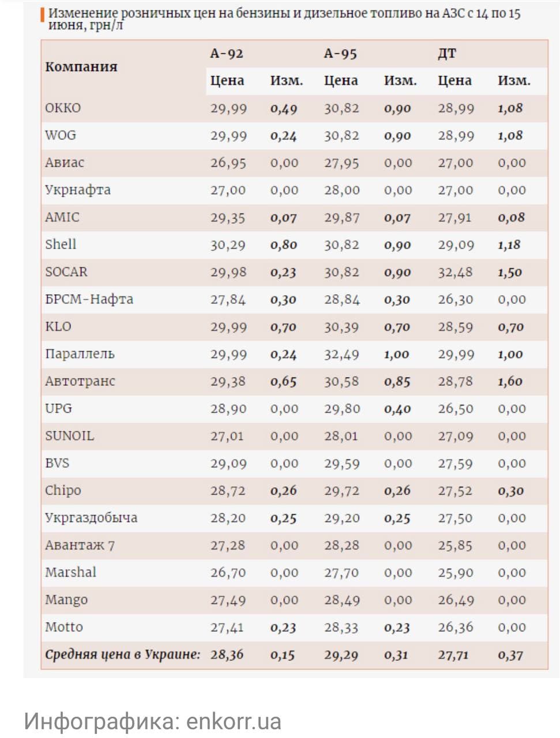Click the "Изм." subheader under ДТ
The image size is (560, 738).
pos(514,81)
